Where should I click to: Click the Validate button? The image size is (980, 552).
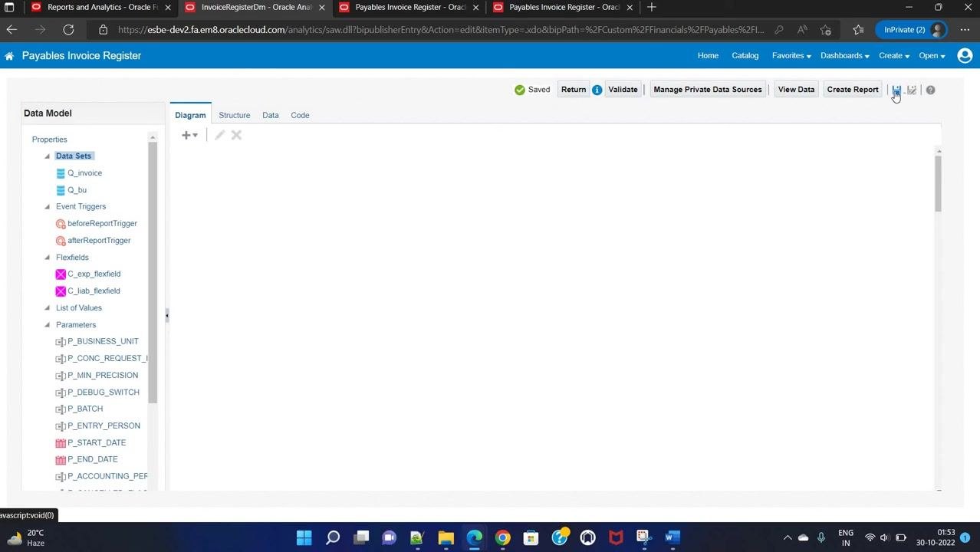coord(623,90)
